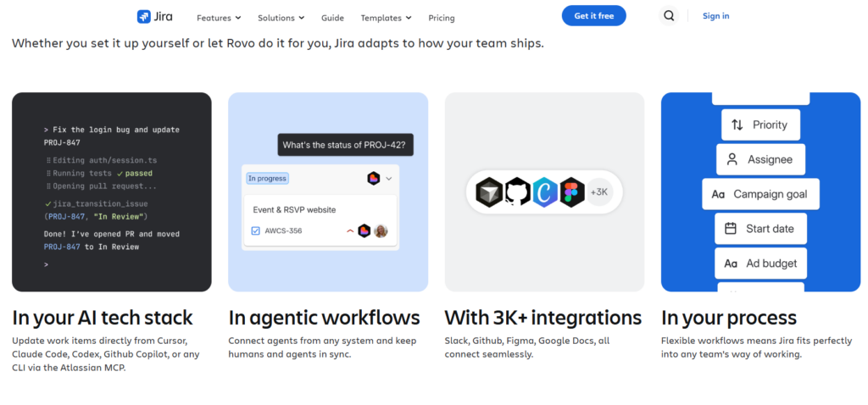Go to the Pricing menu item
Image resolution: width=868 pixels, height=405 pixels.
coord(441,18)
